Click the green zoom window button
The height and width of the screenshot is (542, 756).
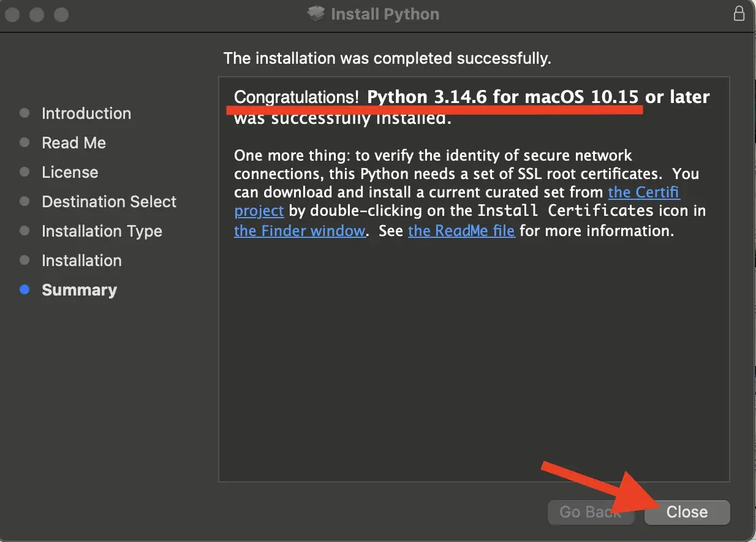tap(61, 14)
